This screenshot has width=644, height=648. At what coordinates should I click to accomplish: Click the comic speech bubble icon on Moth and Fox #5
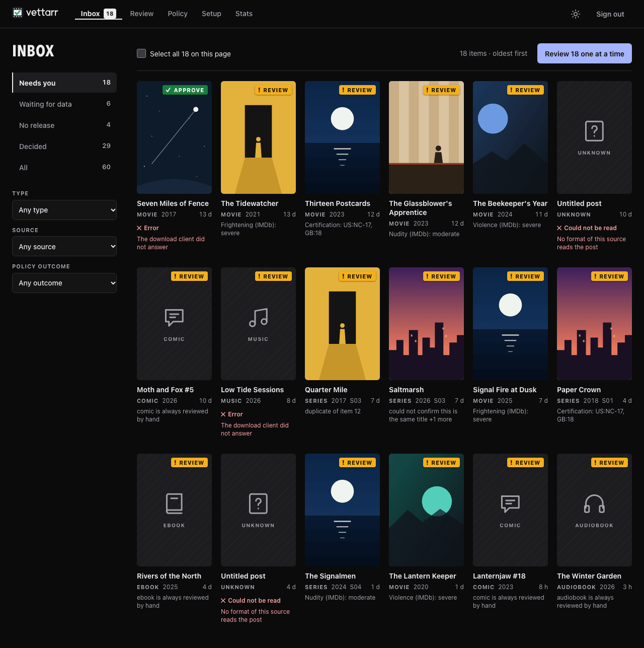(174, 317)
